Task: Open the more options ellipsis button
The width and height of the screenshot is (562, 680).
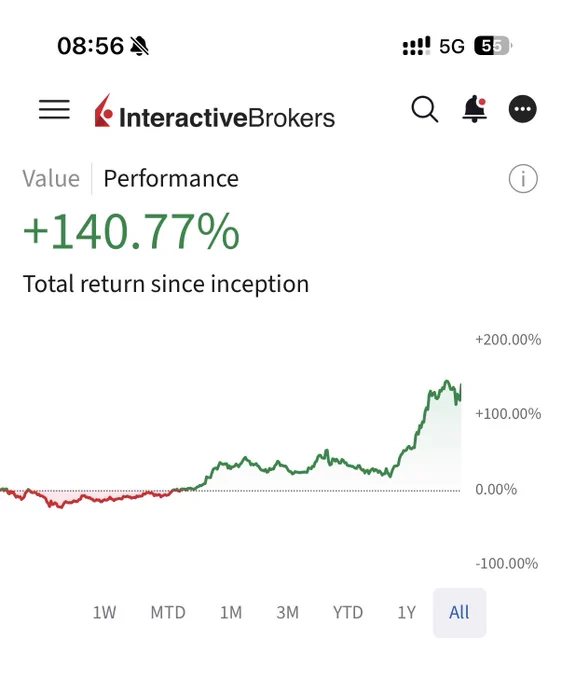Action: (523, 109)
